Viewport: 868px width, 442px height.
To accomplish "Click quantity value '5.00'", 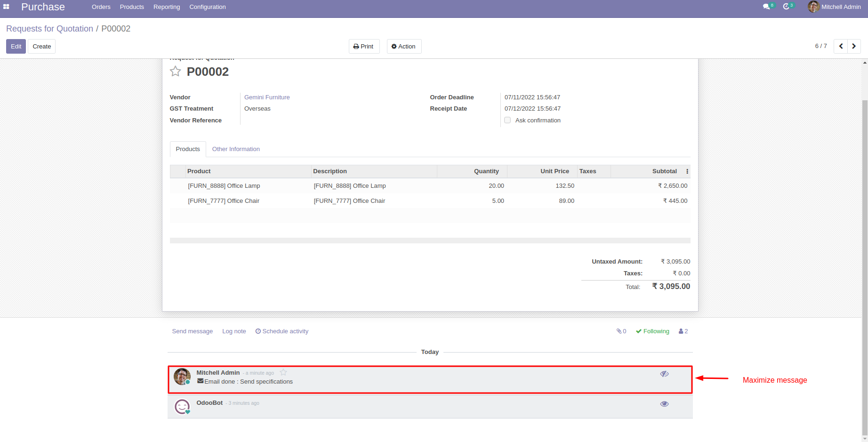I will (x=498, y=201).
